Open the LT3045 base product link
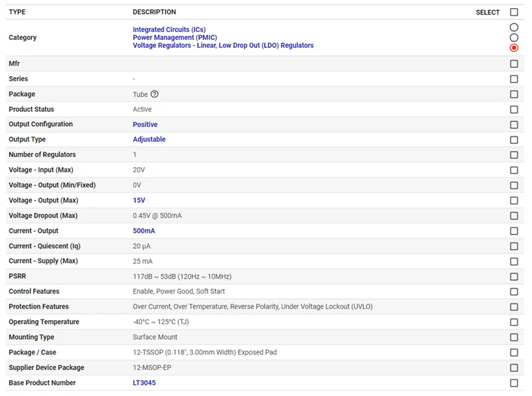 pos(144,383)
